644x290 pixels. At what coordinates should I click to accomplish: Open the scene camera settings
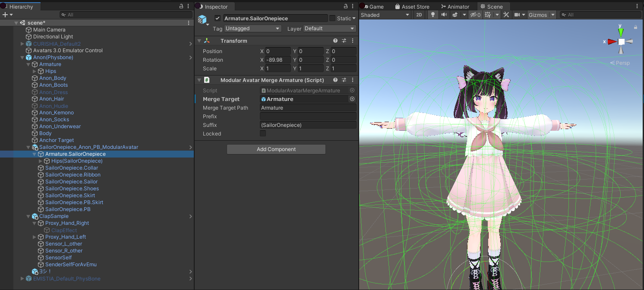[517, 15]
